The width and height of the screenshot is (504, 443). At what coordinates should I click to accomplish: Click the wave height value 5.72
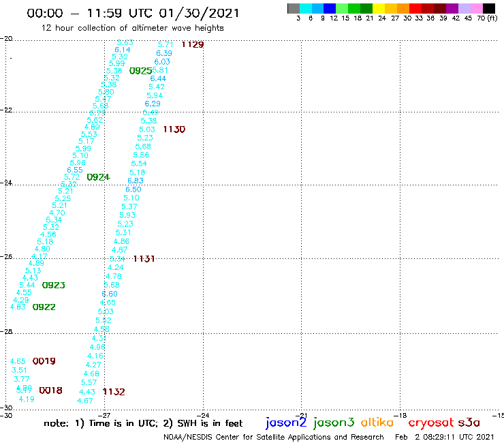click(72, 177)
